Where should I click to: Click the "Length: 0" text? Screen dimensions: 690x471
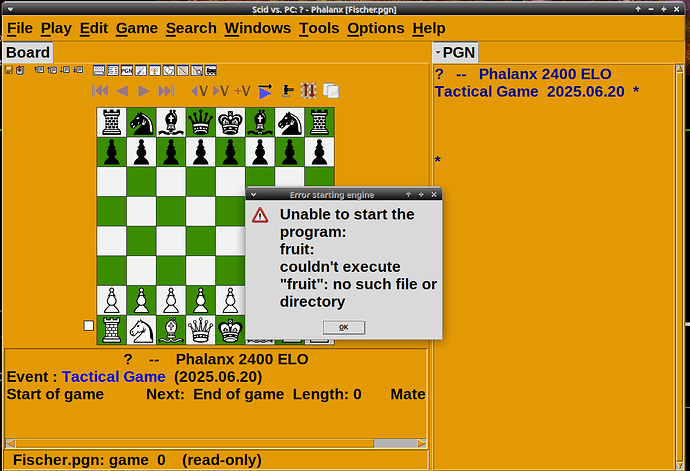click(x=327, y=394)
